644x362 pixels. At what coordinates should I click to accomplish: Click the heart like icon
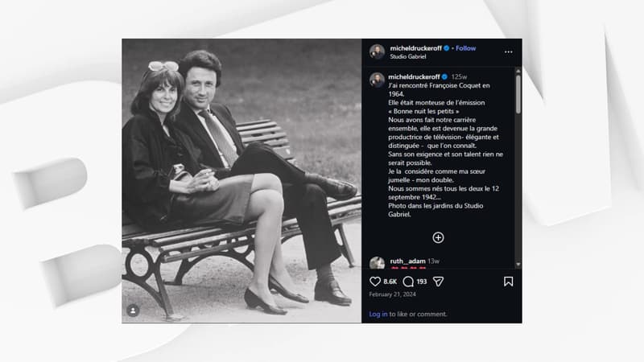click(x=374, y=281)
